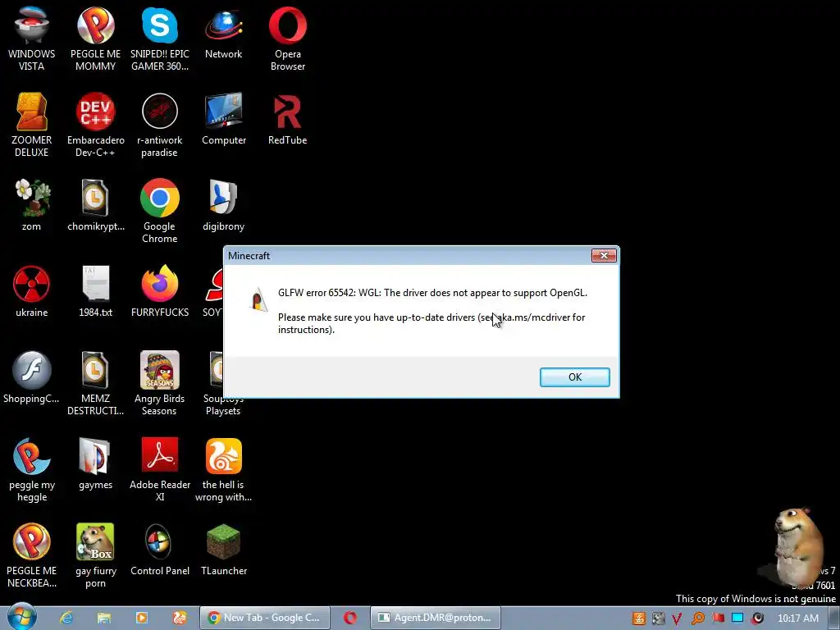
Task: Click the red V icon in system tray
Action: [677, 619]
